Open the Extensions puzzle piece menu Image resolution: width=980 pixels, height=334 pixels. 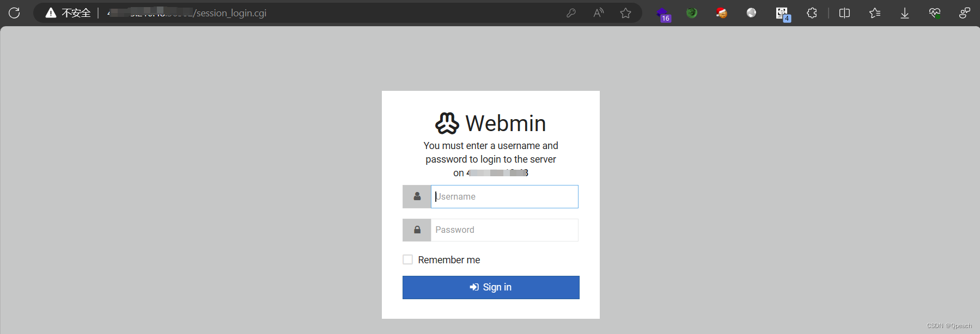(811, 13)
